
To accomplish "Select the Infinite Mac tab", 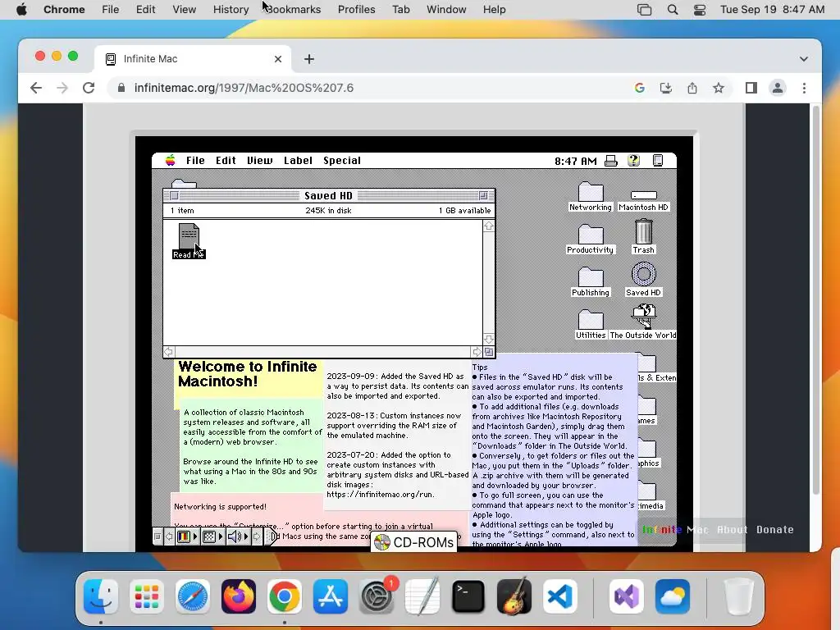I will (x=193, y=59).
